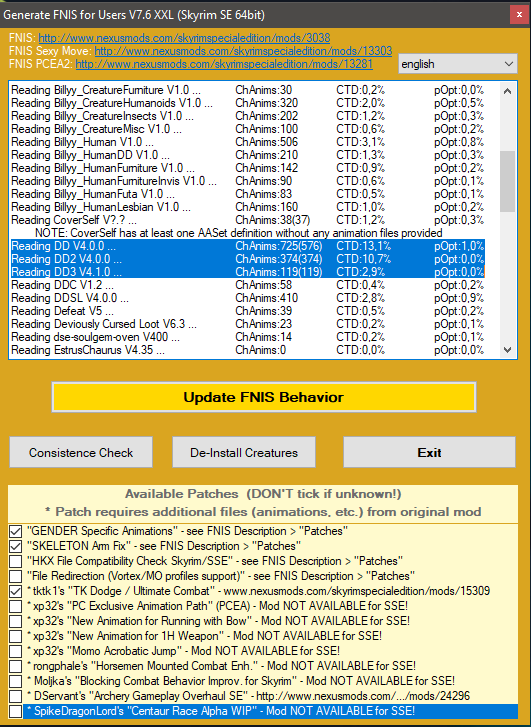Tick DServant's Archery Gameplay Overhaul SE checkbox
The height and width of the screenshot is (727, 531).
(x=16, y=696)
